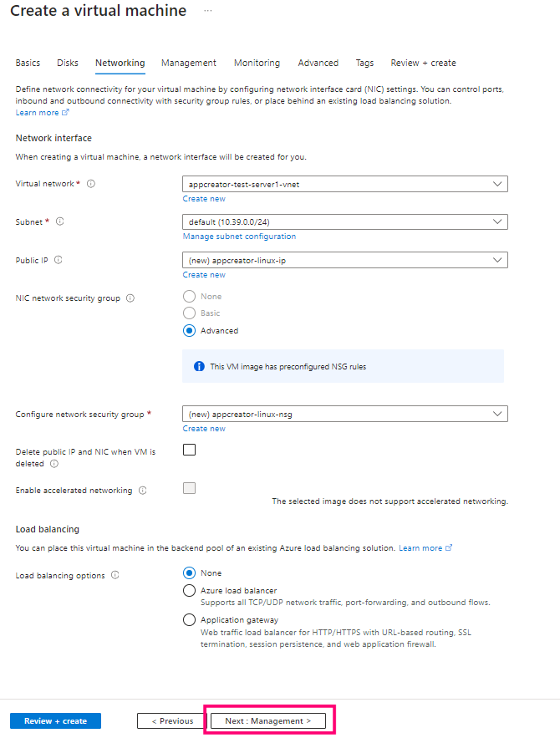Screen dimensions: 560x738
Task: Click info icon next to Load balancing options
Action: pos(115,575)
